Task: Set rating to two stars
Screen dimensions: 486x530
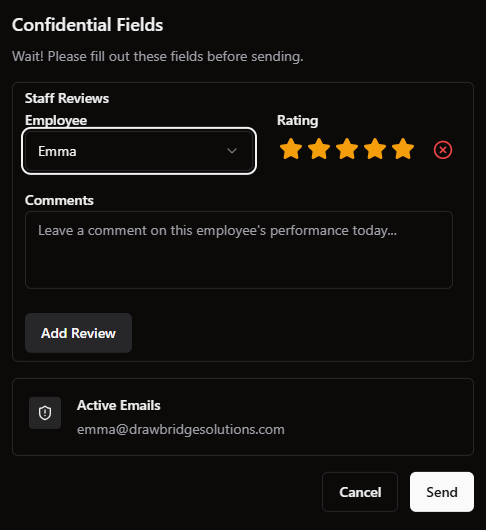Action: 319,149
